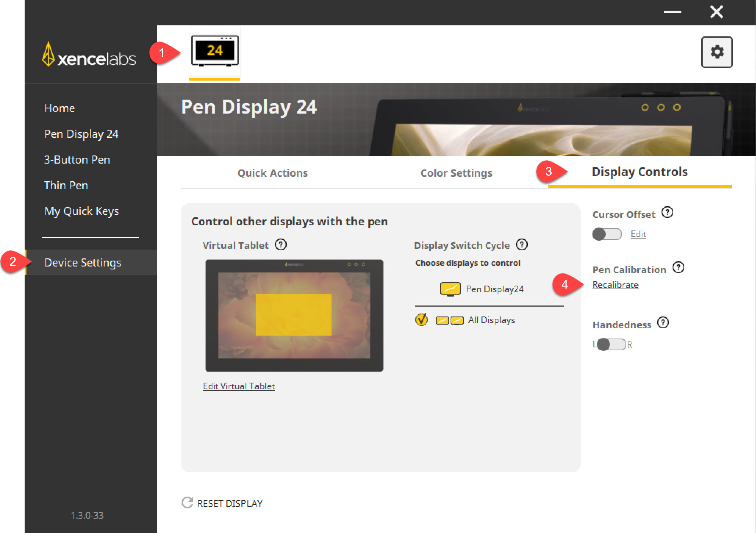756x533 pixels.
Task: Switch to the Quick Actions tab
Action: pos(272,173)
